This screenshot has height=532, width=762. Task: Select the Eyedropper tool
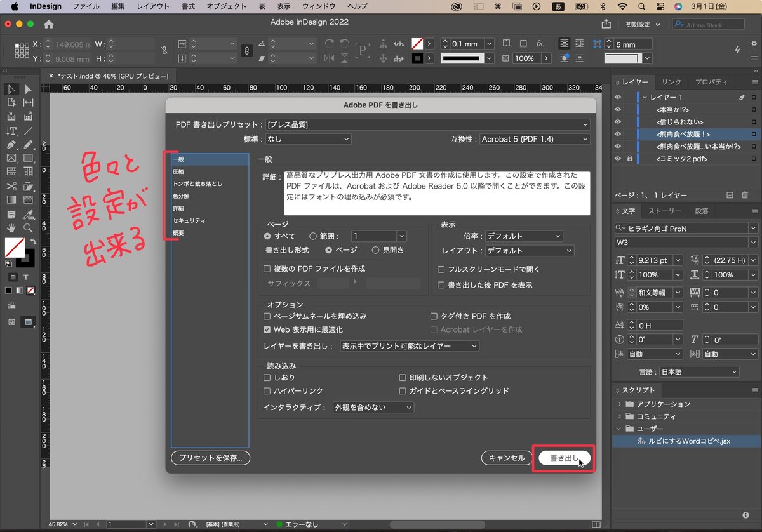coord(29,214)
